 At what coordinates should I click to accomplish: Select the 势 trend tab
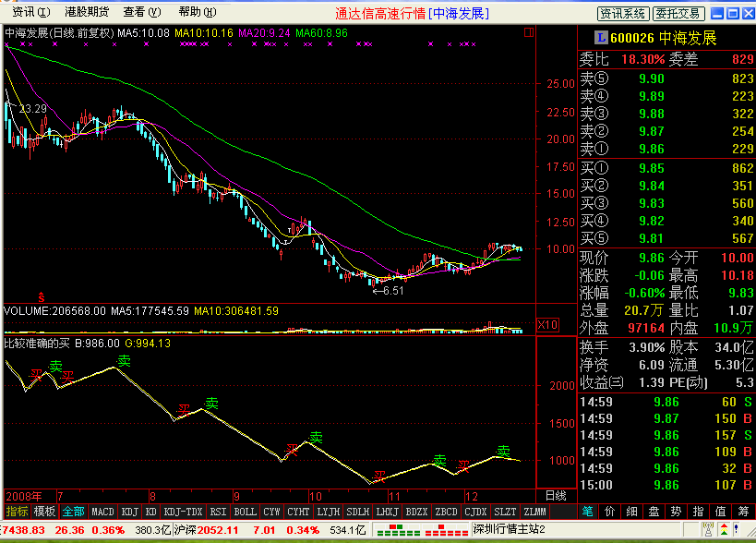pos(676,512)
